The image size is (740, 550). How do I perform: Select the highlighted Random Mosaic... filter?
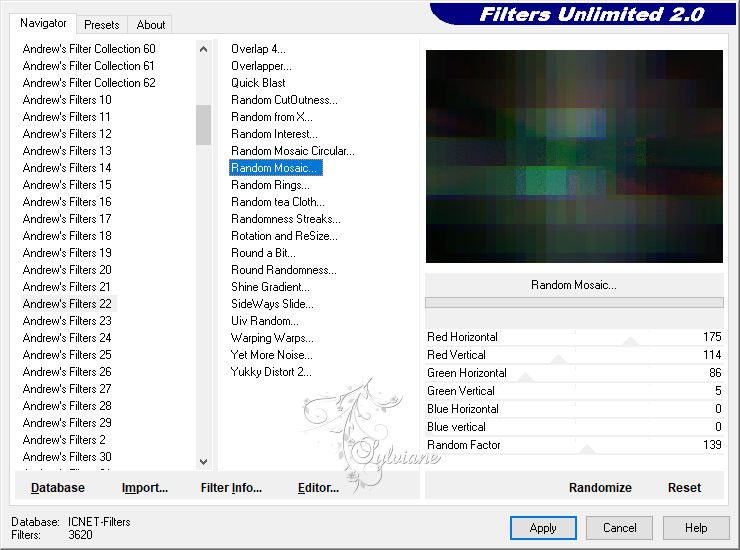(x=276, y=168)
